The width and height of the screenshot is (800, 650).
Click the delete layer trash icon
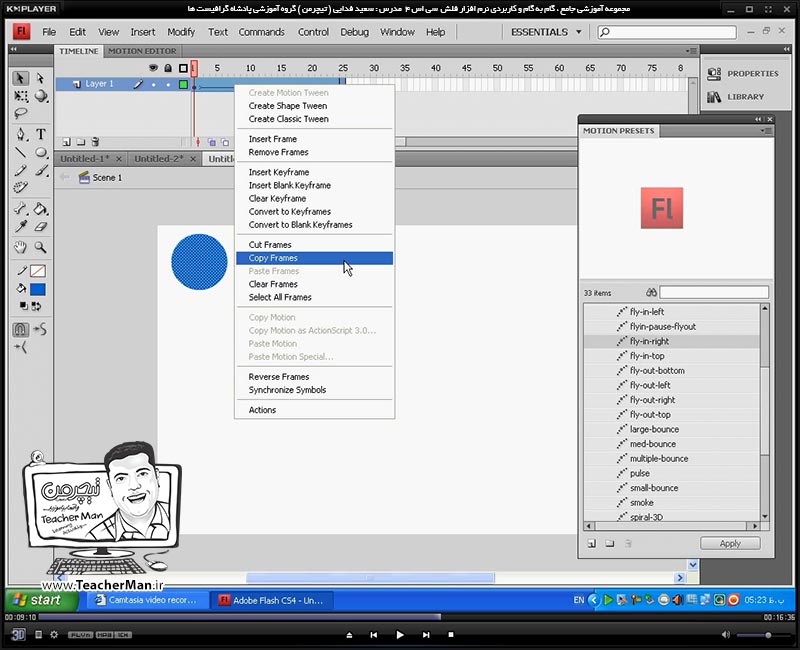[x=95, y=142]
